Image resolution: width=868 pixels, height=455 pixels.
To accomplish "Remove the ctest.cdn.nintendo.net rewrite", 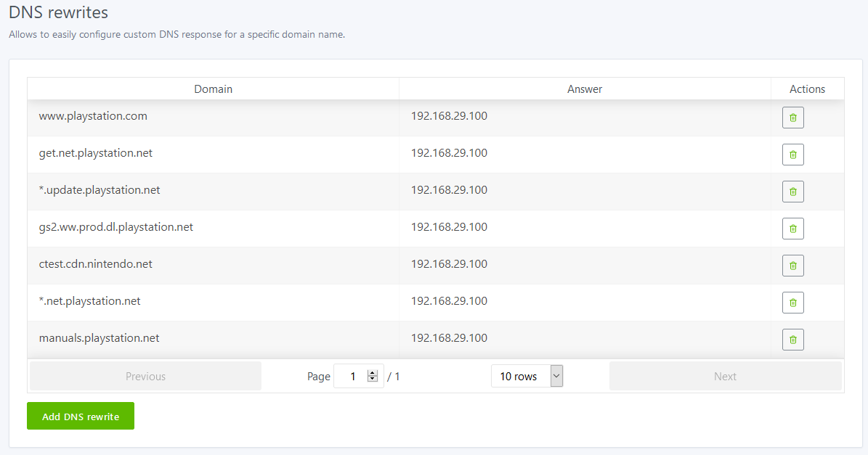I will 792,266.
